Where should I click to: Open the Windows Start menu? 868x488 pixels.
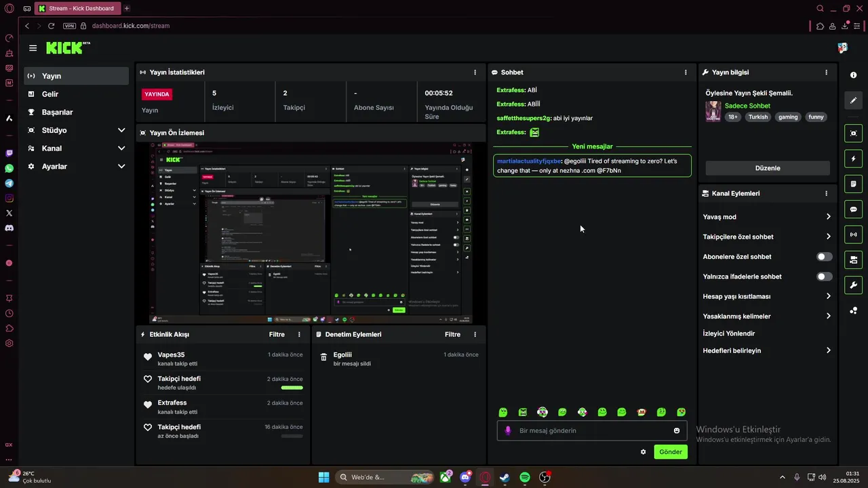click(323, 477)
